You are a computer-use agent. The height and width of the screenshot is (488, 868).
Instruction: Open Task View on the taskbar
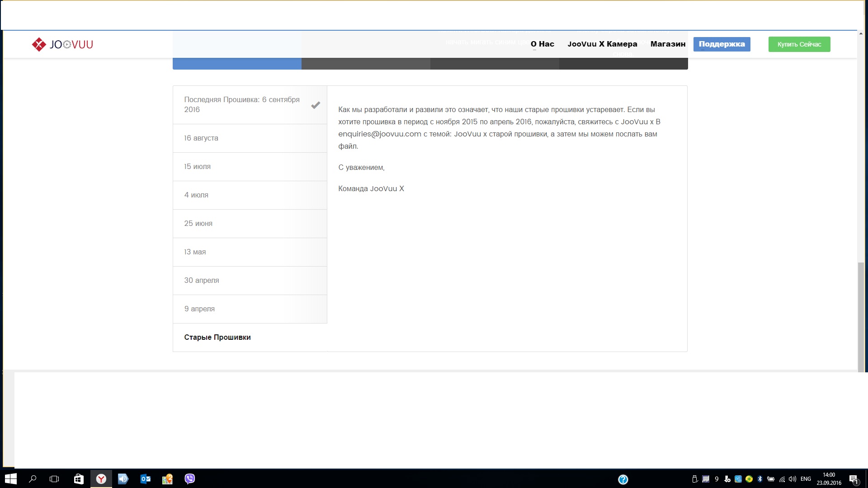[x=54, y=479]
